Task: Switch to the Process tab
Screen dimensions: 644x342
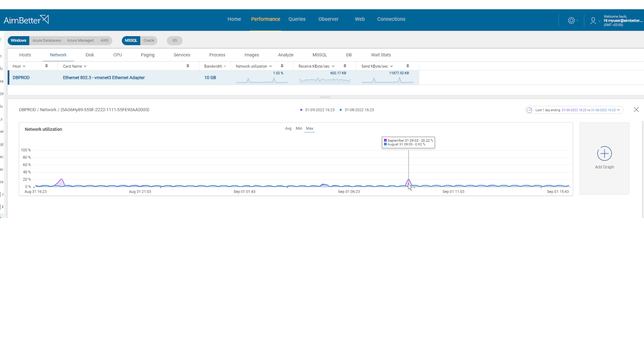Action: pyautogui.click(x=217, y=55)
